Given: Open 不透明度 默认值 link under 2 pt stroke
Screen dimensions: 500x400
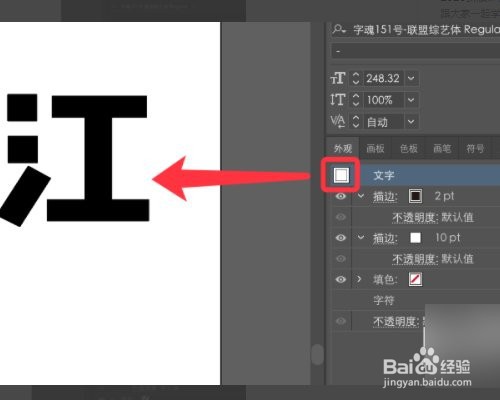Looking at the screenshot, I should [433, 218].
